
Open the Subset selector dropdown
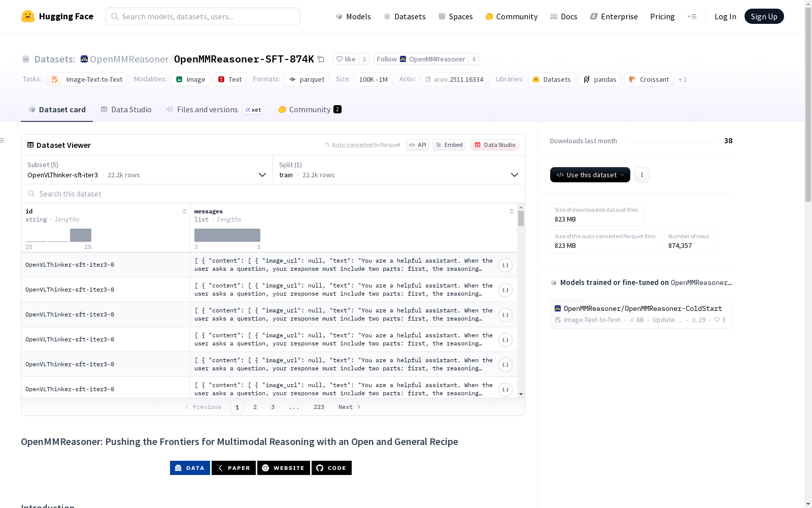pyautogui.click(x=147, y=170)
